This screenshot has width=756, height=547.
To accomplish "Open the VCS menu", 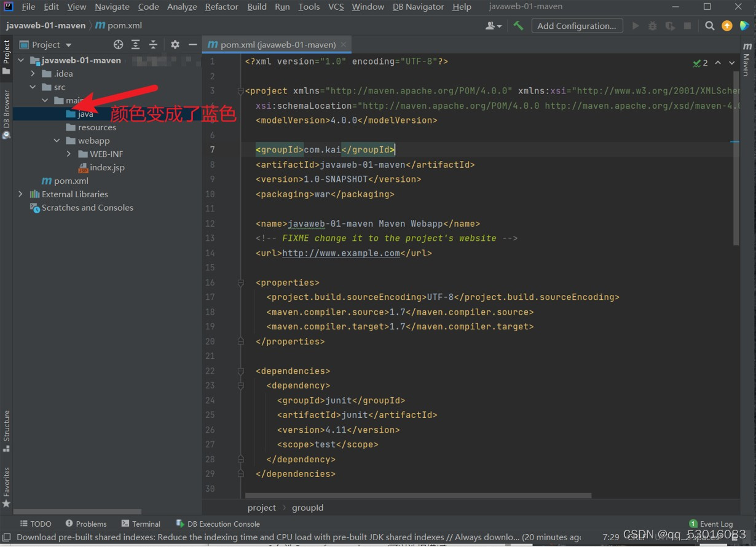I will (x=336, y=7).
